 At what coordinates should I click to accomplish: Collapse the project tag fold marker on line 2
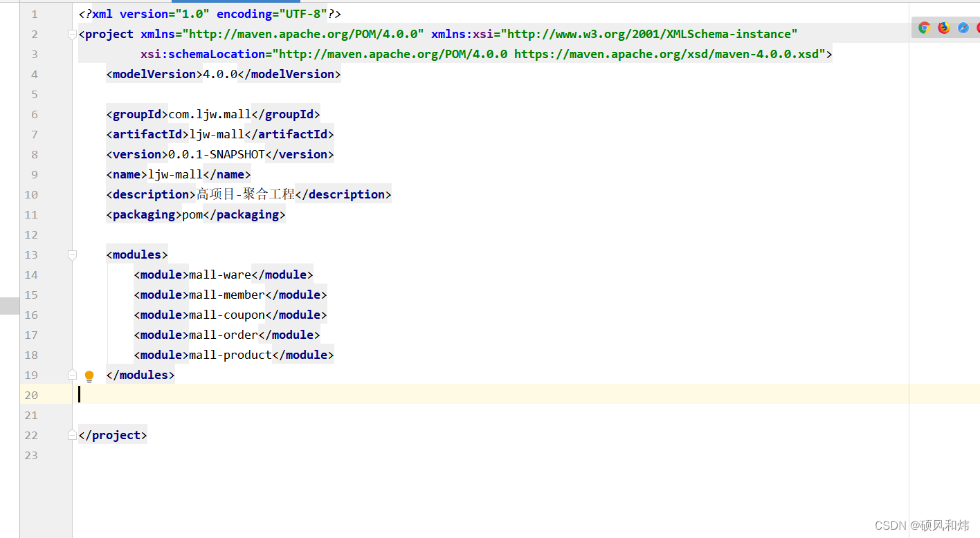(72, 35)
